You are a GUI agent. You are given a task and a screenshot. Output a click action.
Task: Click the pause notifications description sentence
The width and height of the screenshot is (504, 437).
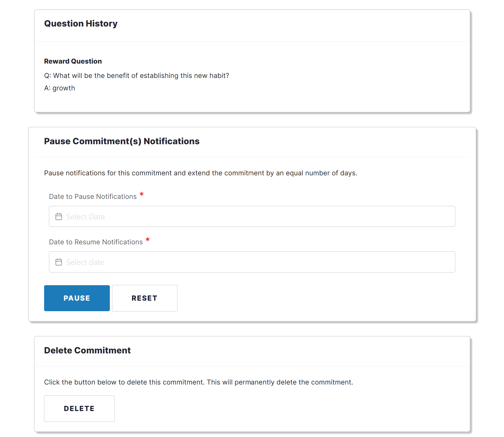click(201, 173)
